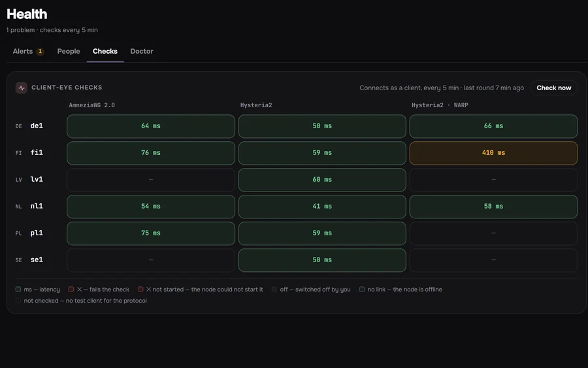This screenshot has width=588, height=368.
Task: Click the client-eye checks pulse icon
Action: (22, 88)
